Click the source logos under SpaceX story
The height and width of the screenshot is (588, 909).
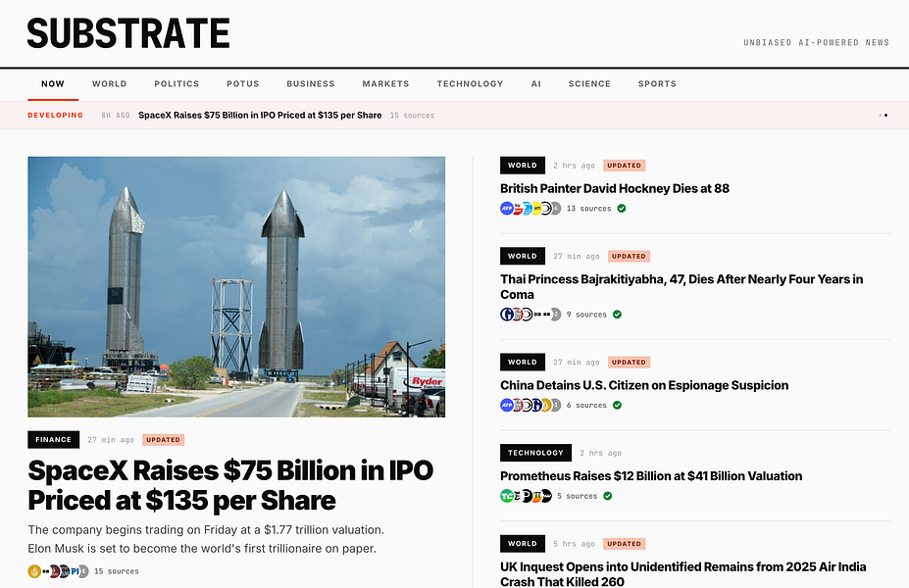click(x=58, y=571)
